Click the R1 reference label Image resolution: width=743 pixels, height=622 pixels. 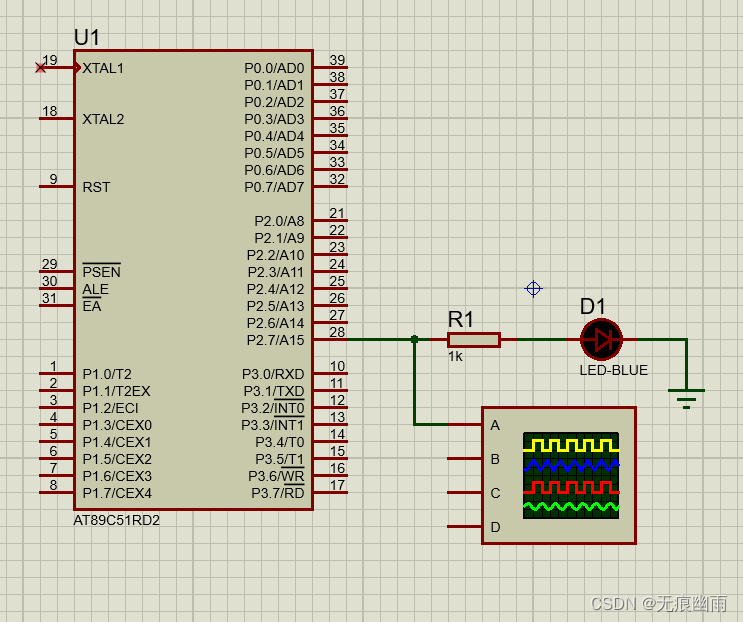click(x=461, y=319)
